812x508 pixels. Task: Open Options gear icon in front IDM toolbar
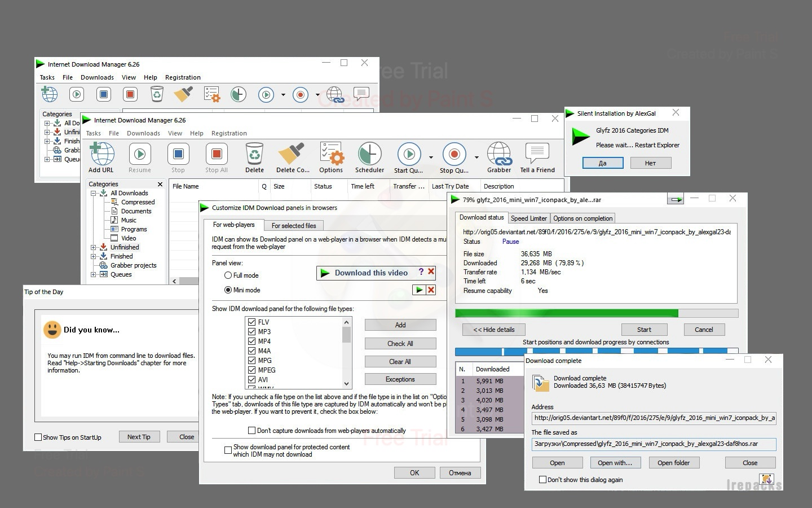(331, 154)
